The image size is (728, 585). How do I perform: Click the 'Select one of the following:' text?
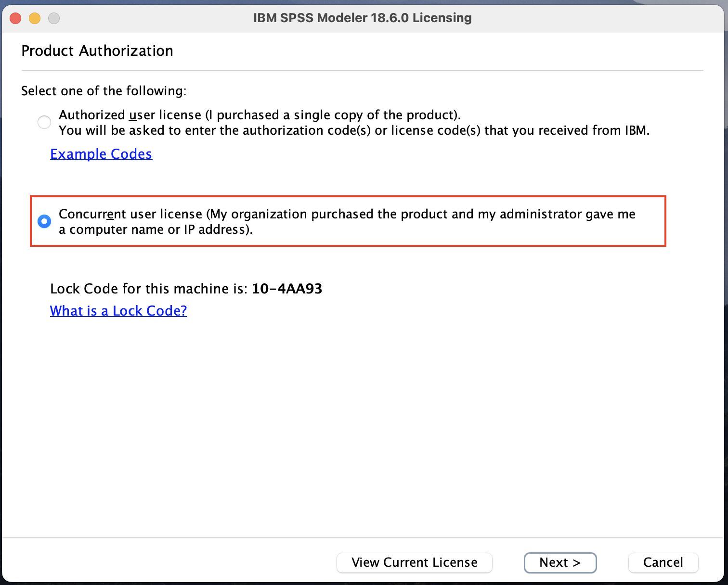pyautogui.click(x=104, y=91)
